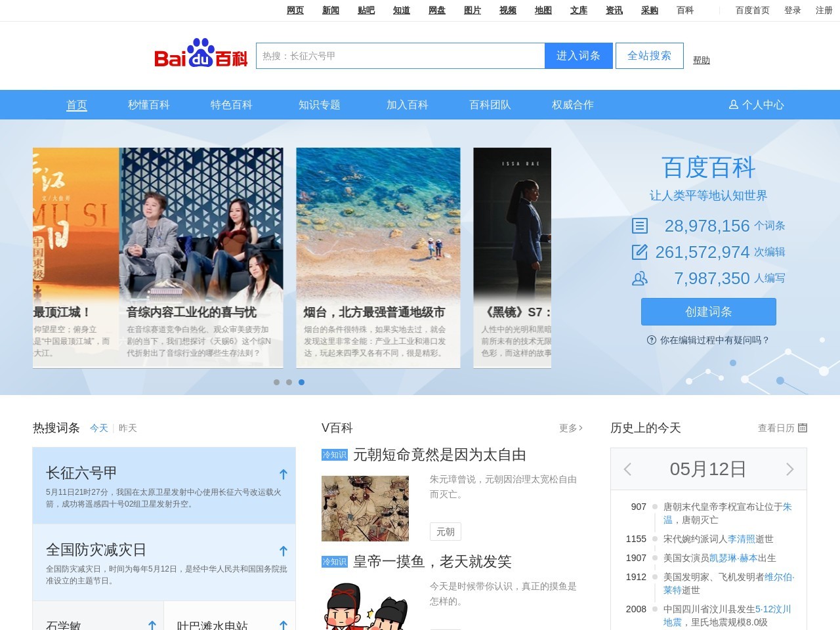Click the search input field

(400, 56)
